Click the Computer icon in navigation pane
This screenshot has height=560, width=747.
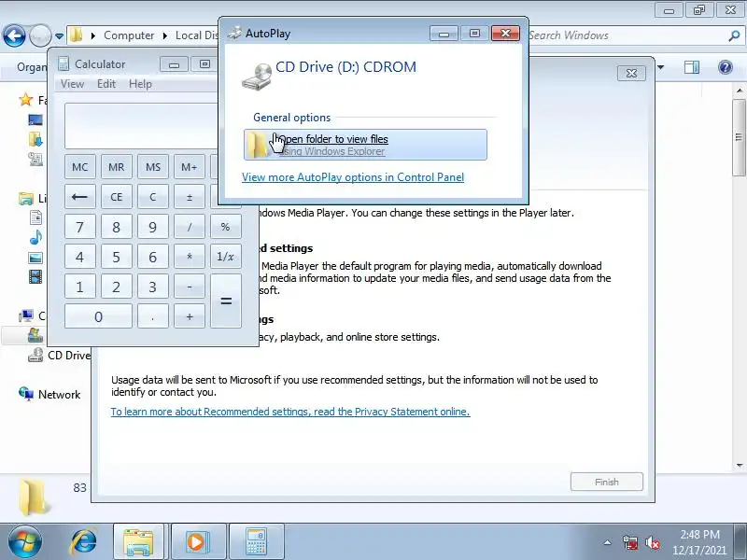26,315
